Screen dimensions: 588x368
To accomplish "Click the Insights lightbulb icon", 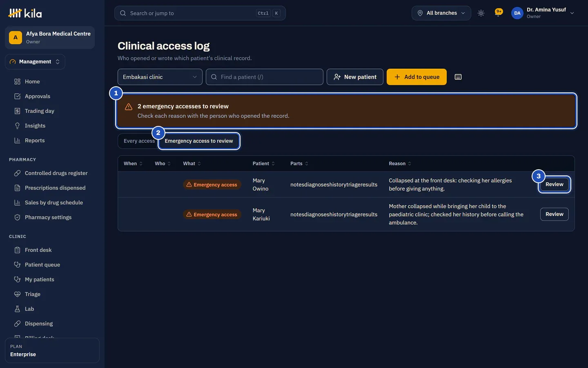I will tap(17, 126).
